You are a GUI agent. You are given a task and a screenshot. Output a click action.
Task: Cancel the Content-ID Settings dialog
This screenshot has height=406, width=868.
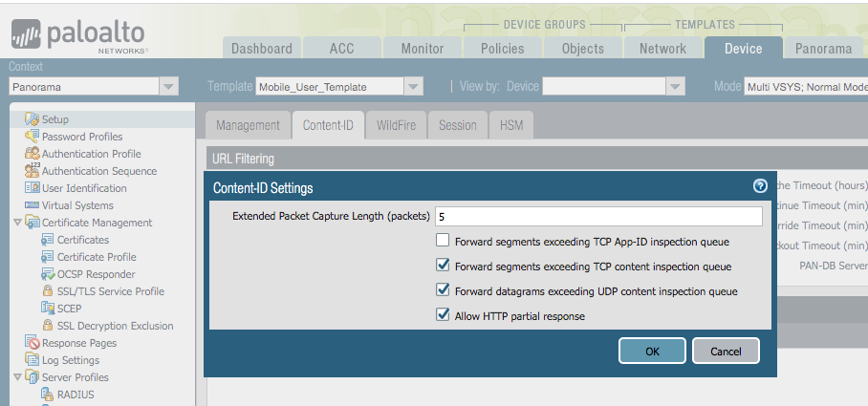(726, 351)
